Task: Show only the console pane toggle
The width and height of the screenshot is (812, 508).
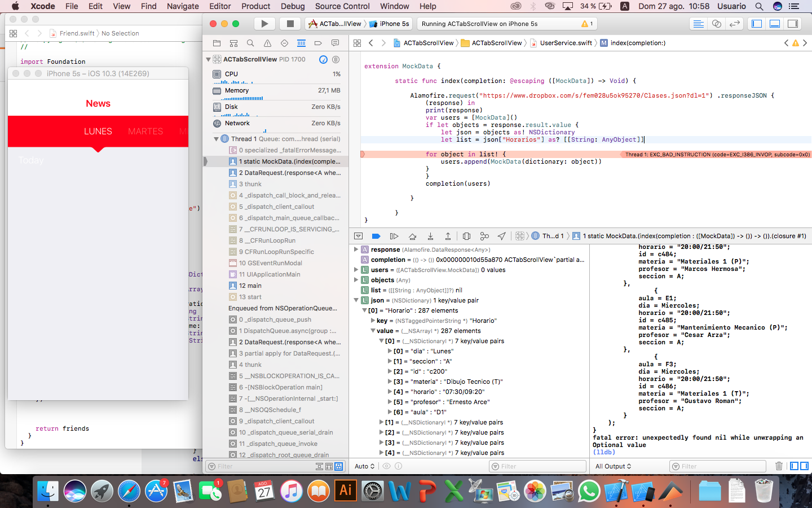Action: click(x=804, y=466)
